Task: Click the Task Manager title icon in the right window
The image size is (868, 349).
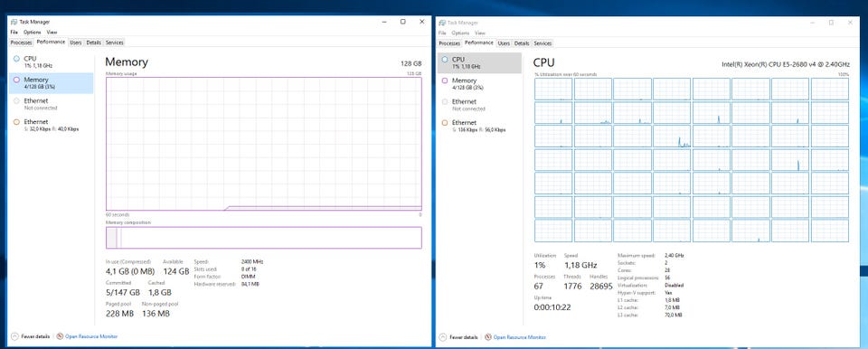Action: coord(442,23)
